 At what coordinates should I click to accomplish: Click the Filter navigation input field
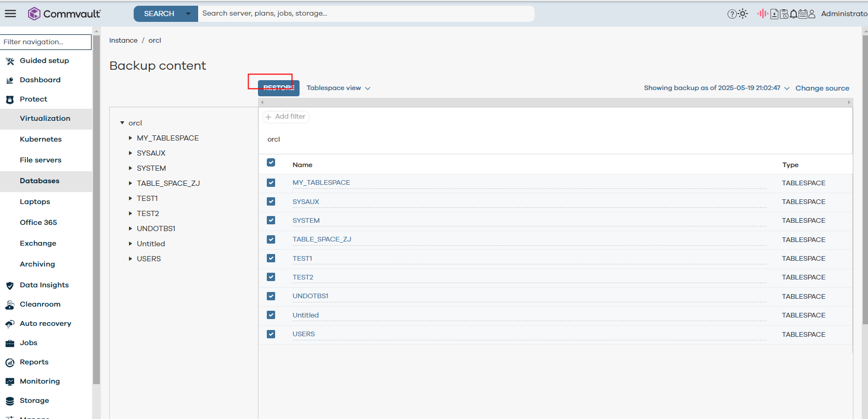click(x=46, y=42)
